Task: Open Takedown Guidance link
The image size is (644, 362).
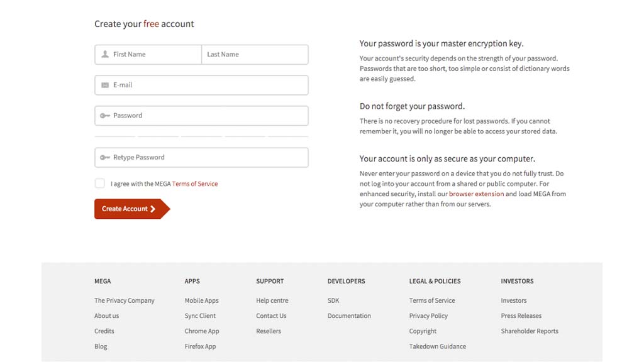Action: [437, 346]
